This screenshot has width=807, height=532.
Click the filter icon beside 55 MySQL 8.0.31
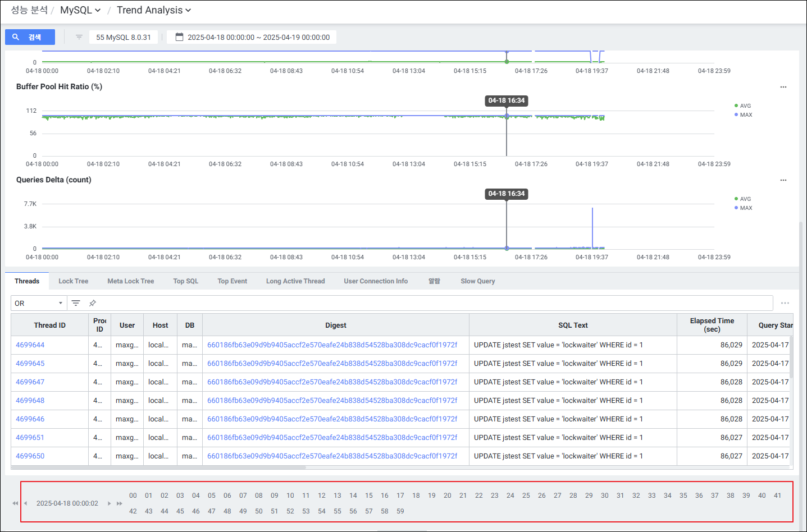[x=79, y=37]
